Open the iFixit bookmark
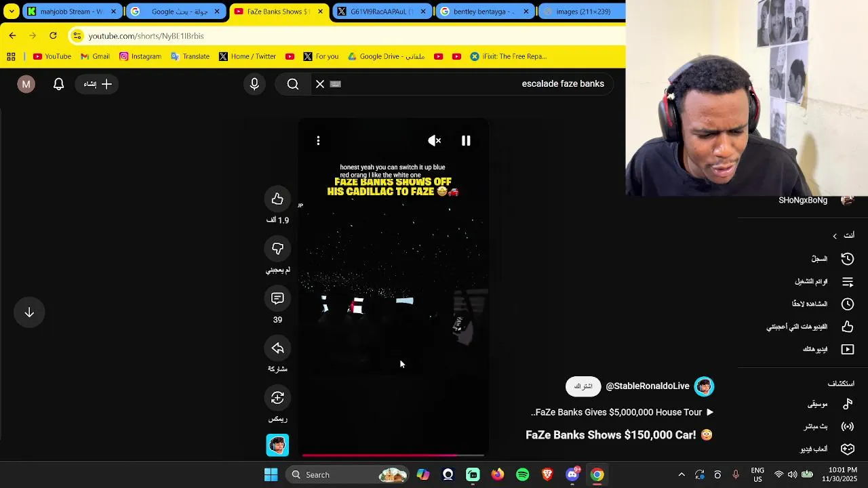This screenshot has height=488, width=868. click(x=509, y=56)
